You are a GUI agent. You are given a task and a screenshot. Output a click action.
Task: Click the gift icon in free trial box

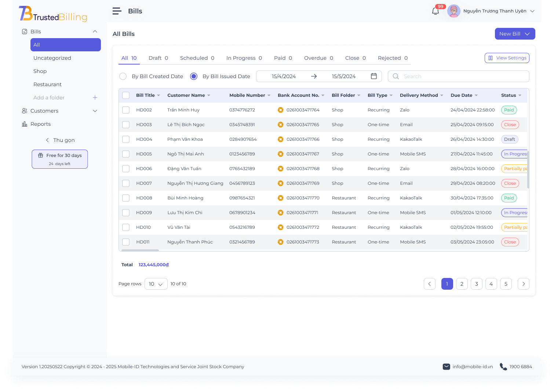coord(41,155)
